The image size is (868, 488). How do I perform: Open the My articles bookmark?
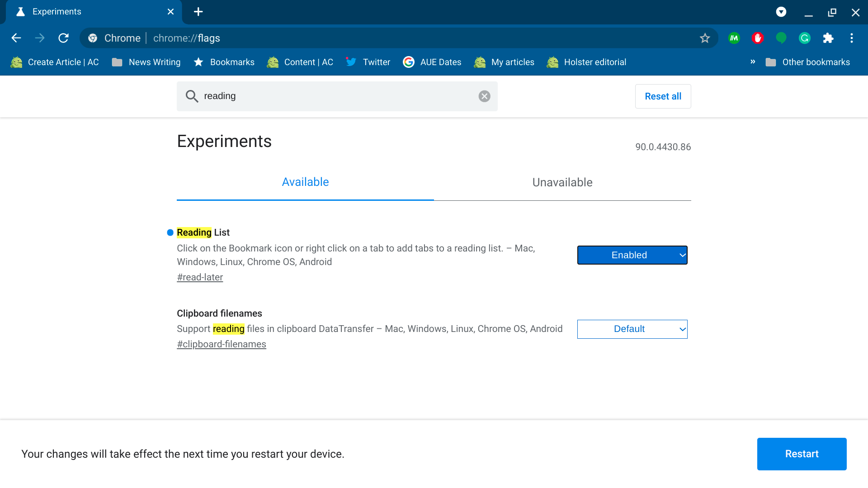point(504,62)
